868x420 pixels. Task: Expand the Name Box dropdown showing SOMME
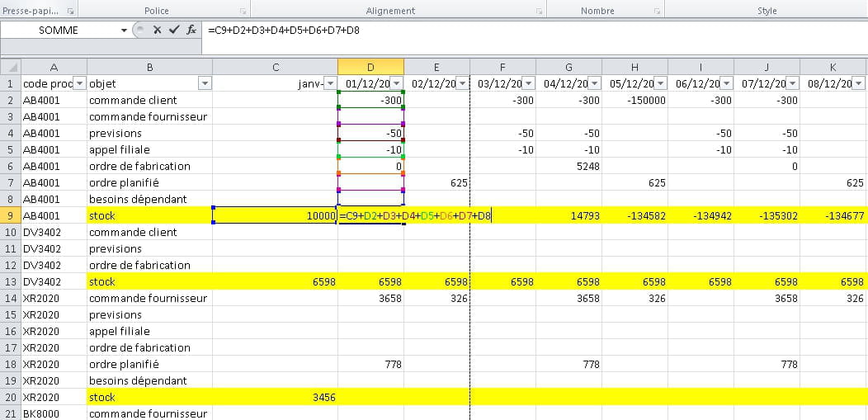(x=124, y=31)
